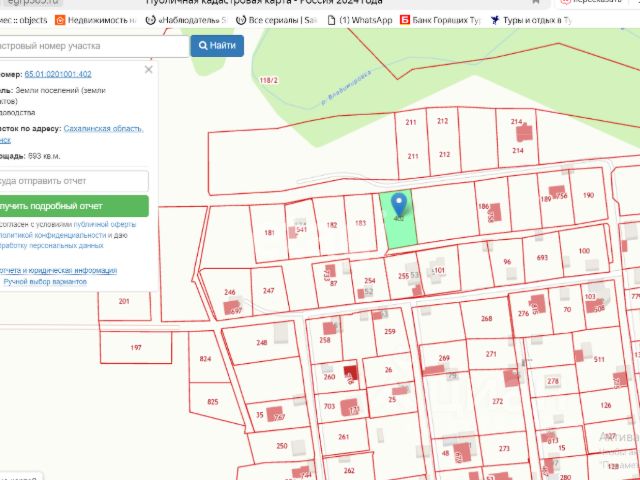This screenshot has height=480, width=640.
Task: Select parcel 268 on the map
Action: tap(486, 318)
